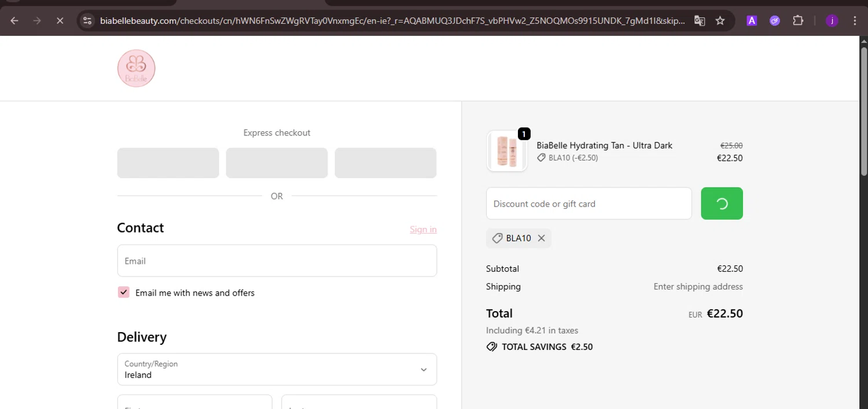Screen dimensions: 868x409
Task: Open the Extensions puzzle icon
Action: point(798,21)
